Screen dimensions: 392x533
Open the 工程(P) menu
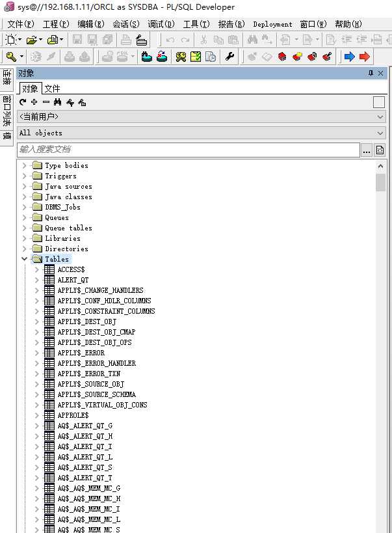[x=56, y=24]
